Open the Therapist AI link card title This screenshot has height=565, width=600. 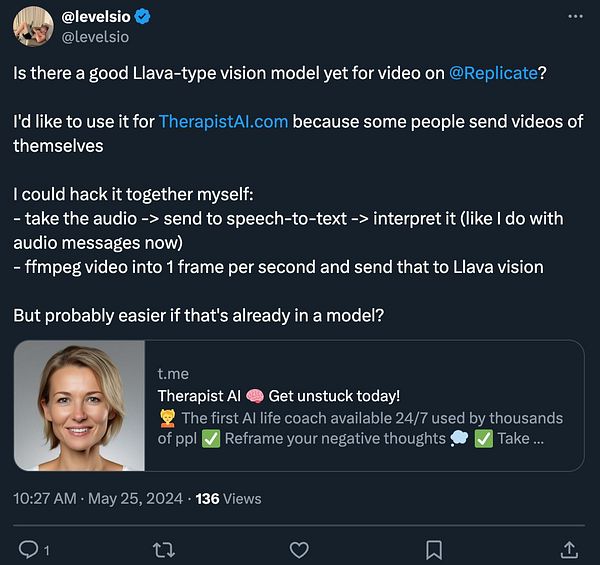pyautogui.click(x=279, y=396)
